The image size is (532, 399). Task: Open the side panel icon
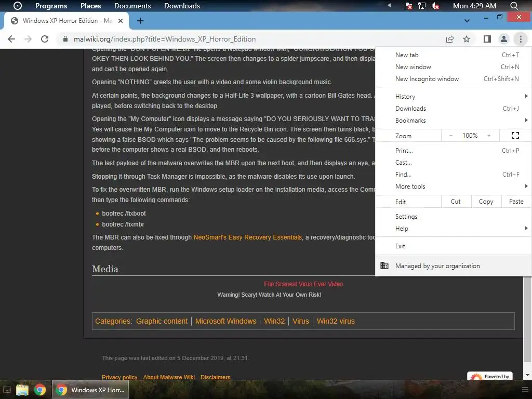tap(487, 39)
